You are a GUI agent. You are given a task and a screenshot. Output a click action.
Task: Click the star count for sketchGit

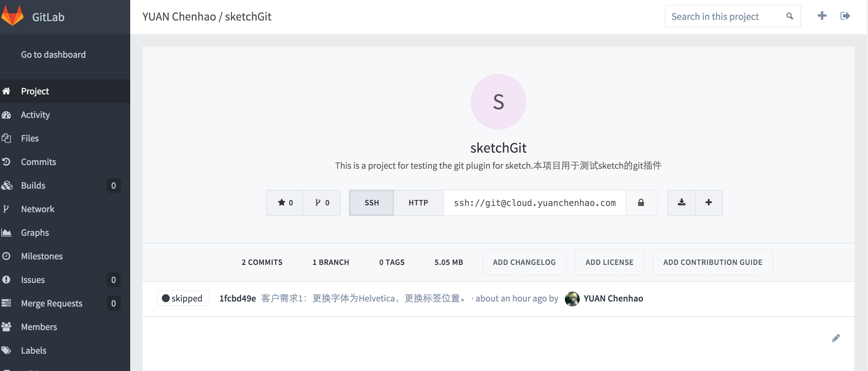click(x=285, y=202)
